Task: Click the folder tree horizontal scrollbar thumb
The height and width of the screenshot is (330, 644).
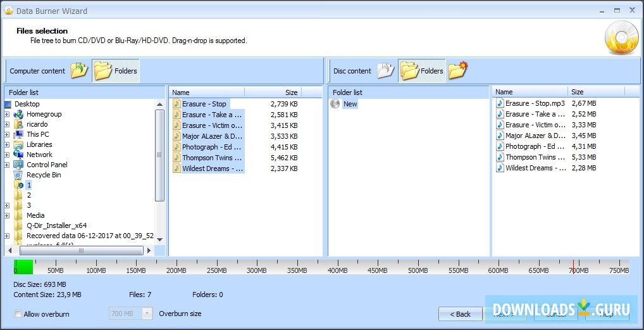Action: click(x=82, y=250)
